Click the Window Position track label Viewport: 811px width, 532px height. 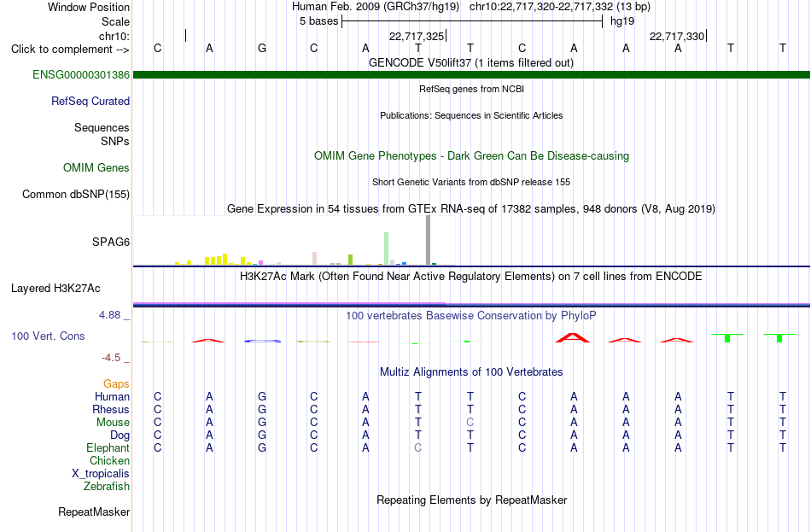tap(89, 7)
